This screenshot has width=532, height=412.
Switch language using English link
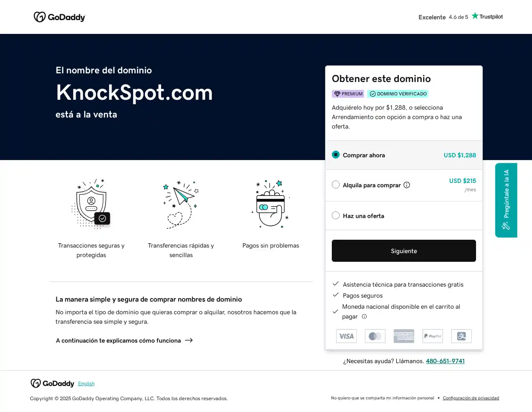(x=86, y=384)
